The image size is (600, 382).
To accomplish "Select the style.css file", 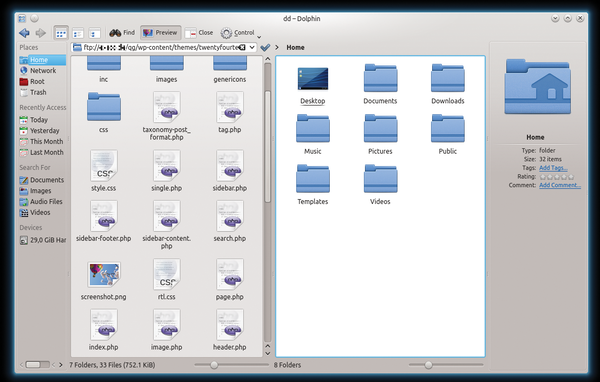I will pyautogui.click(x=104, y=171).
